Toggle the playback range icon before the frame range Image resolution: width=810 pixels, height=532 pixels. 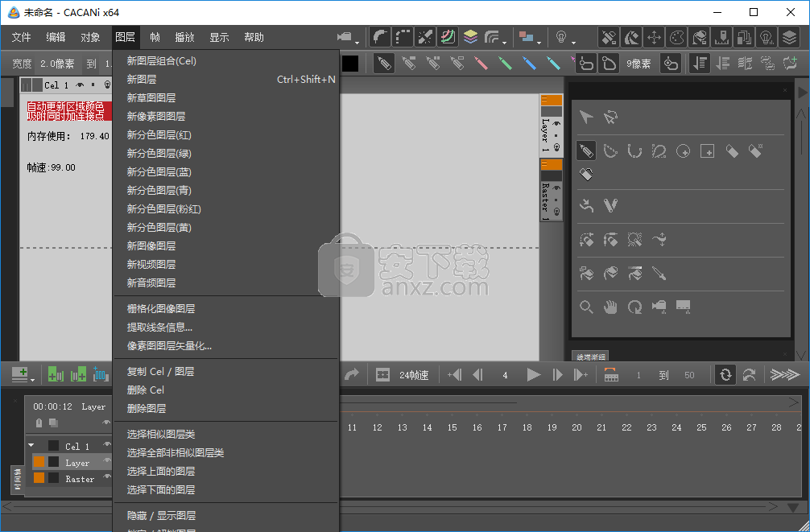click(x=610, y=375)
